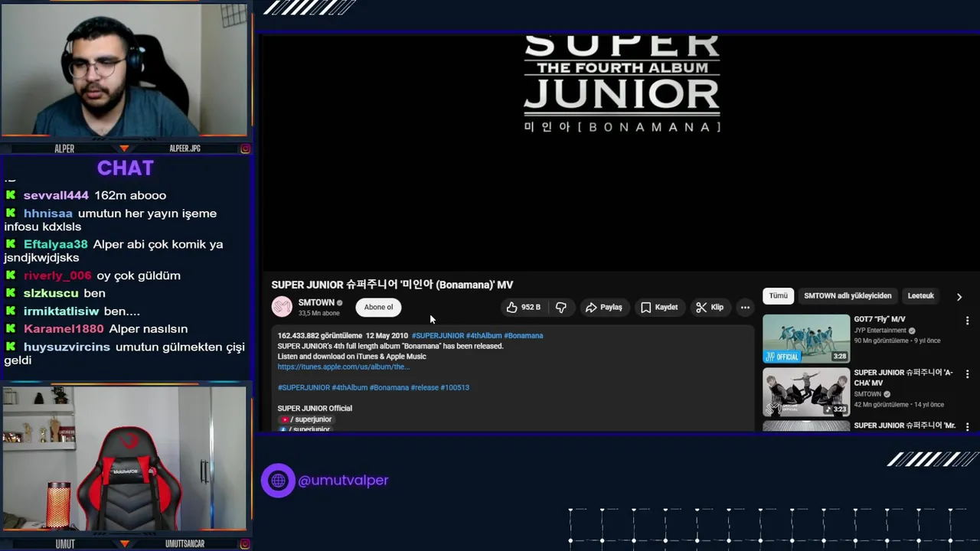Image resolution: width=980 pixels, height=551 pixels.
Task: Click the UMUT webcam label
Action: pos(65,544)
